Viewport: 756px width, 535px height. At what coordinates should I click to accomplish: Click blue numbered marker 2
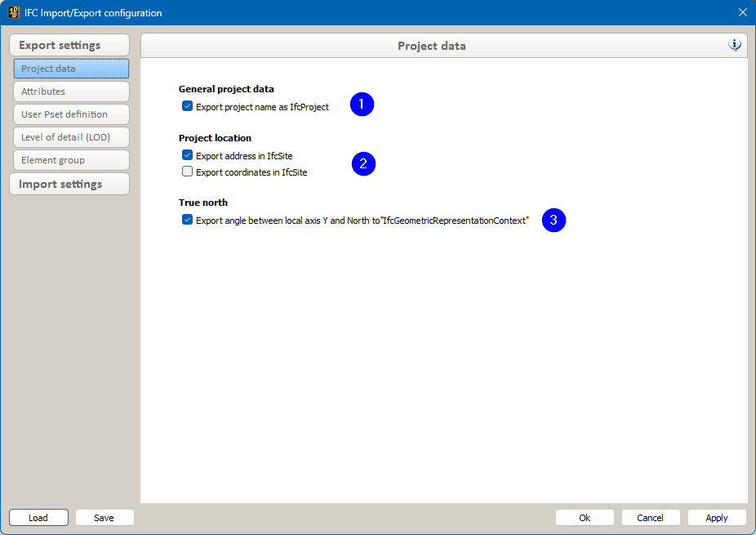click(x=363, y=163)
